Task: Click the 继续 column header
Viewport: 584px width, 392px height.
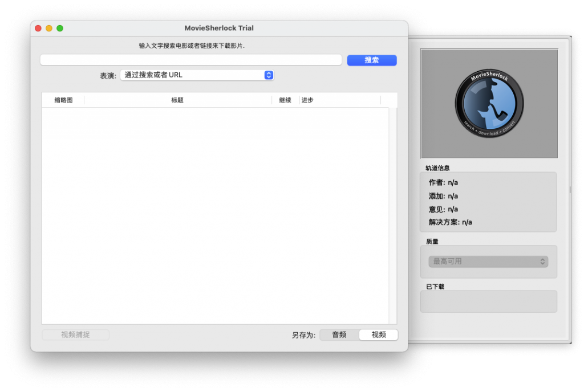Action: point(285,100)
